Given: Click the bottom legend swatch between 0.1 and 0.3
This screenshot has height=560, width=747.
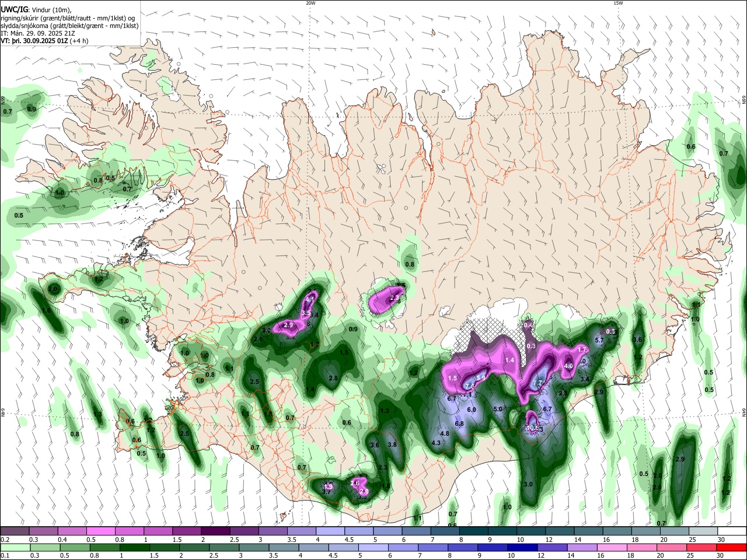Looking at the screenshot, I should click(15, 547).
